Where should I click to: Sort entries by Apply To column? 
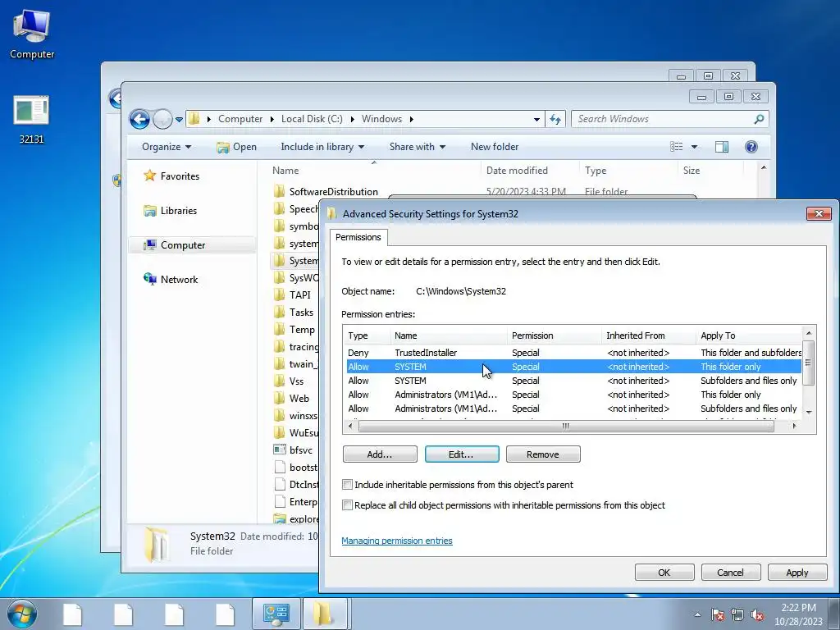pyautogui.click(x=749, y=336)
